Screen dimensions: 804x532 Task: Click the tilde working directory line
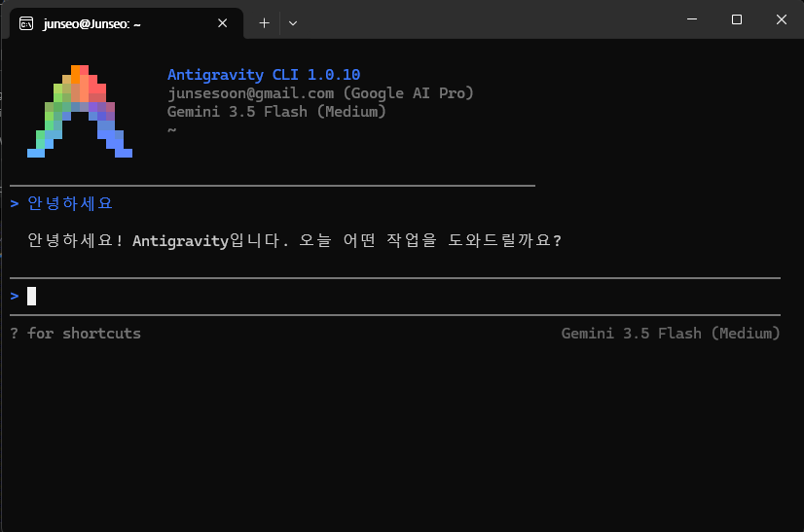(x=171, y=130)
